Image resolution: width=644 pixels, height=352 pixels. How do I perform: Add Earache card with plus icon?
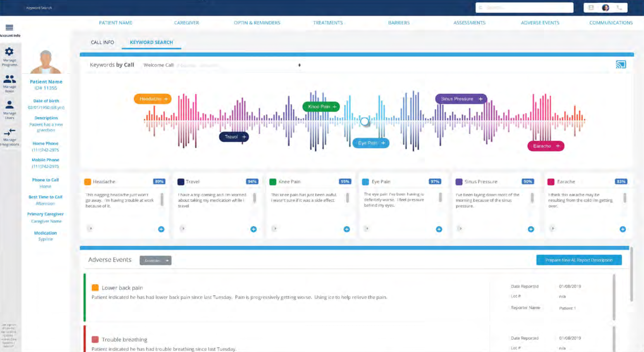tap(623, 229)
